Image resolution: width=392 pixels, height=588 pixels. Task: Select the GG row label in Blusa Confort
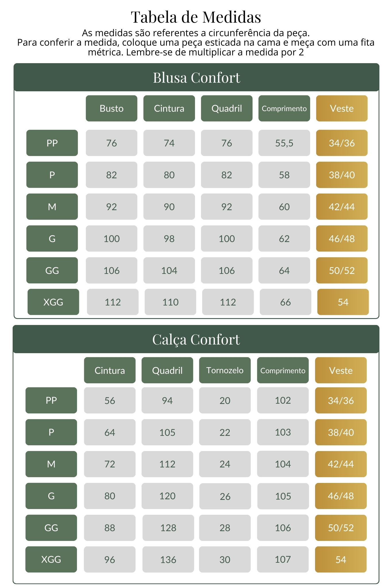pos(52,270)
